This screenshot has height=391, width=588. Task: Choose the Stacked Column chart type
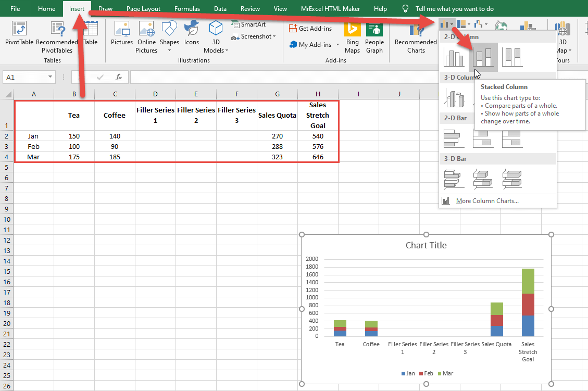point(483,57)
